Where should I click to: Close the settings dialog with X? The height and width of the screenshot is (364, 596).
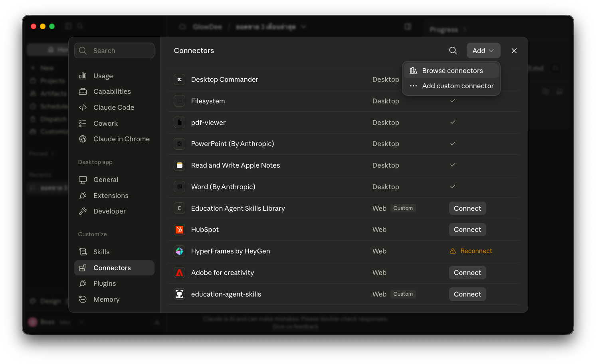(514, 51)
